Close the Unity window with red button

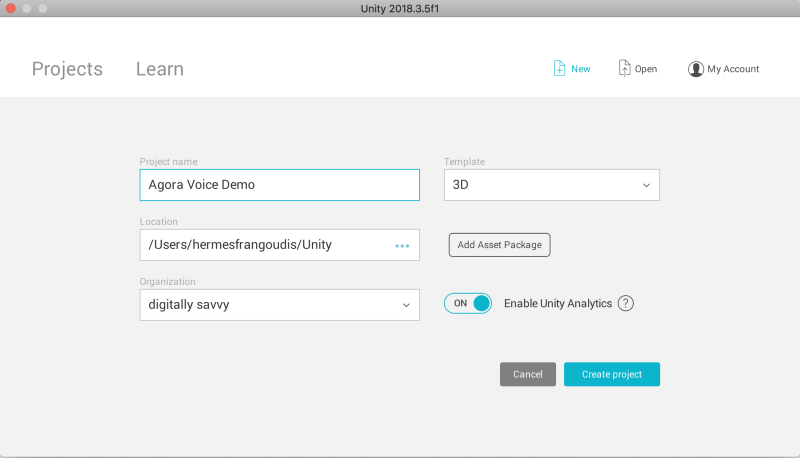pos(11,8)
